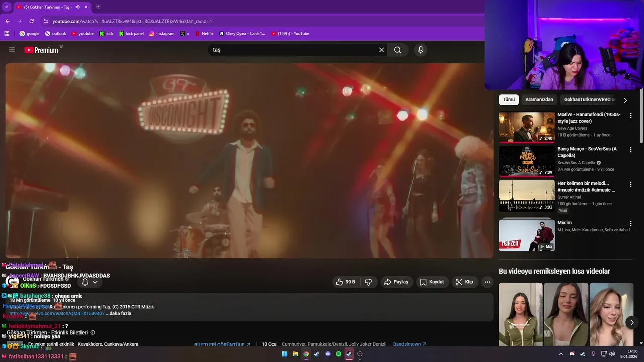Image resolution: width=644 pixels, height=362 pixels.
Task: Open the Windows Start menu
Action: pyautogui.click(x=284, y=354)
